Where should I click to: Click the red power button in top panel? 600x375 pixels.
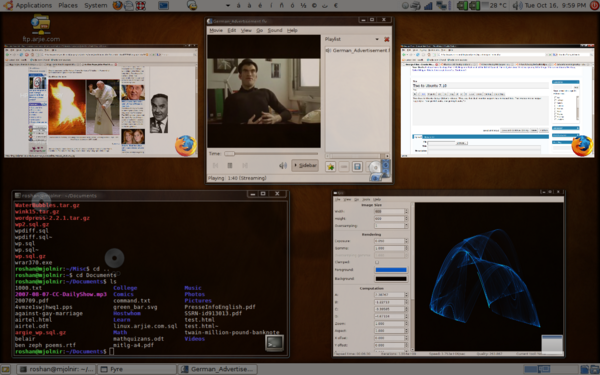(x=595, y=5)
